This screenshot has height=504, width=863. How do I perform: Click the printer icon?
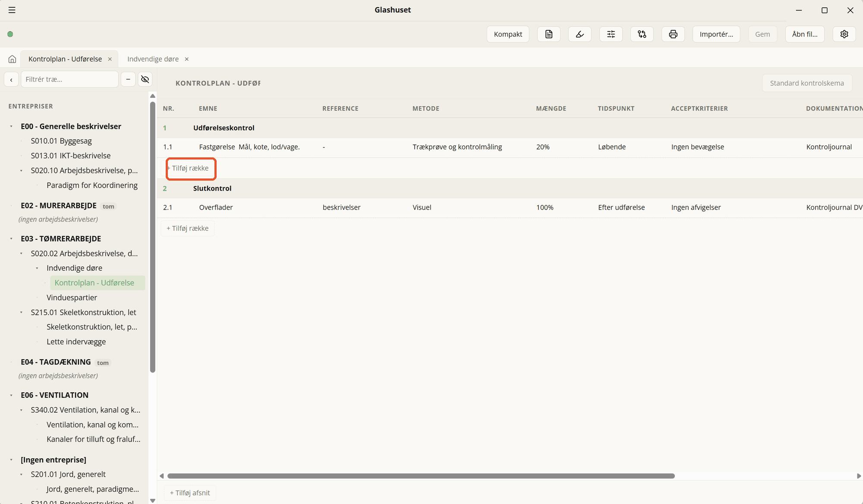[673, 34]
